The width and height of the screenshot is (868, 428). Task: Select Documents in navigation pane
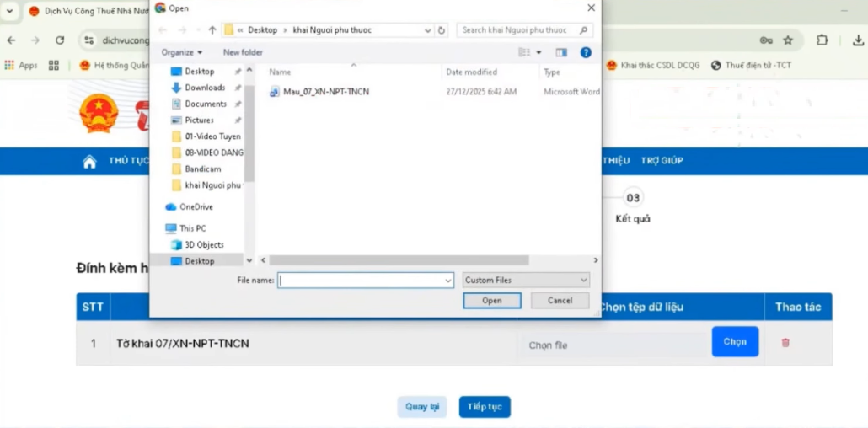point(206,104)
